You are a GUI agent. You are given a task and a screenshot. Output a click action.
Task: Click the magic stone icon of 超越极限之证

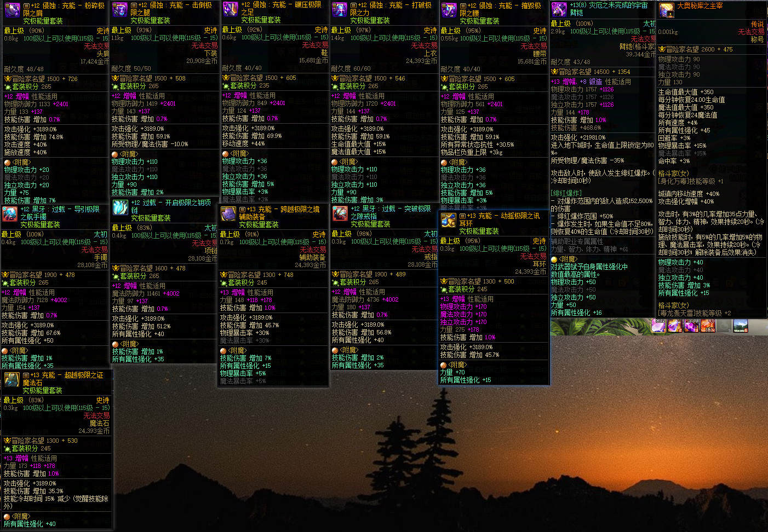click(12, 379)
